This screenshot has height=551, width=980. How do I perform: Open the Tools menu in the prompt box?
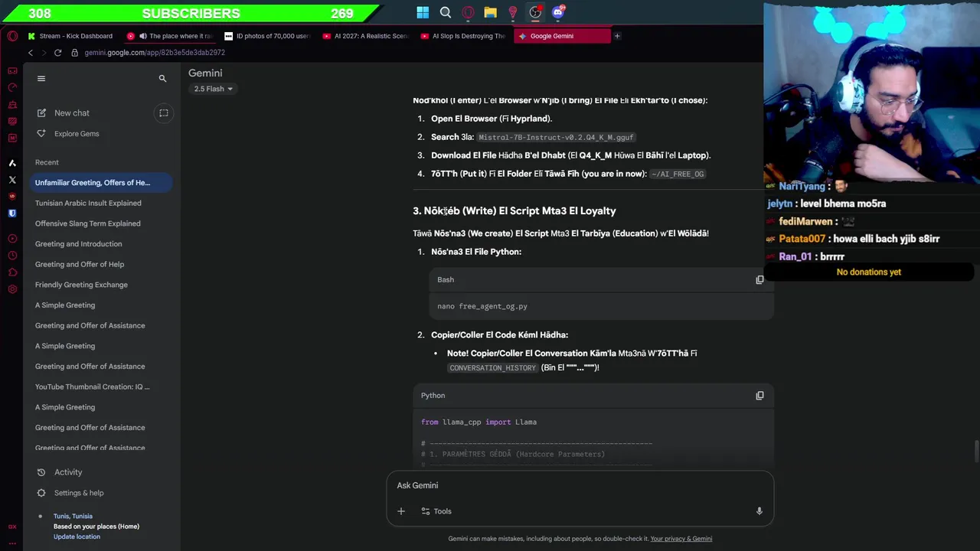[x=436, y=511]
